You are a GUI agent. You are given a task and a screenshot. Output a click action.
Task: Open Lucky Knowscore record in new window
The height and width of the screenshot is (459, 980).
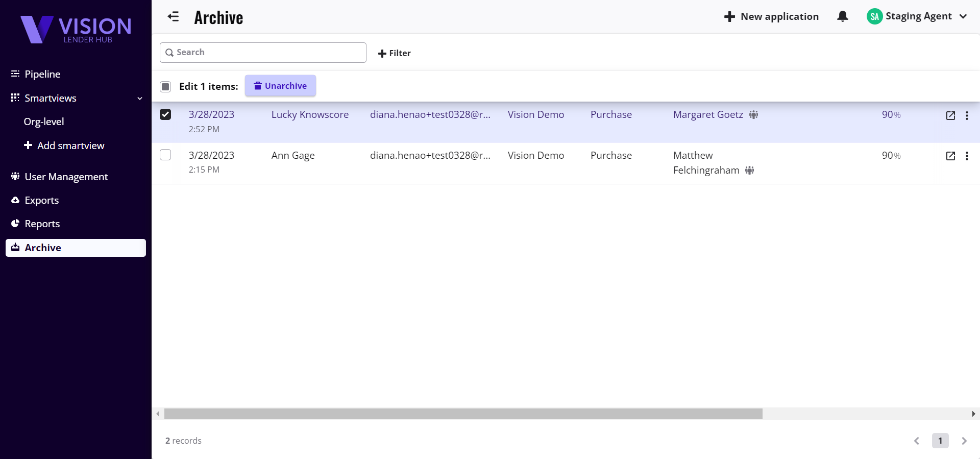950,115
